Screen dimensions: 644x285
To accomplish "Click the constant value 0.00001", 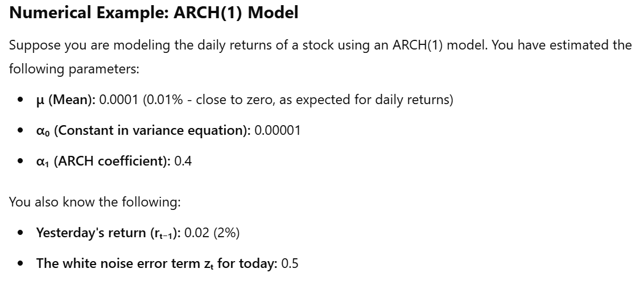I will (278, 130).
